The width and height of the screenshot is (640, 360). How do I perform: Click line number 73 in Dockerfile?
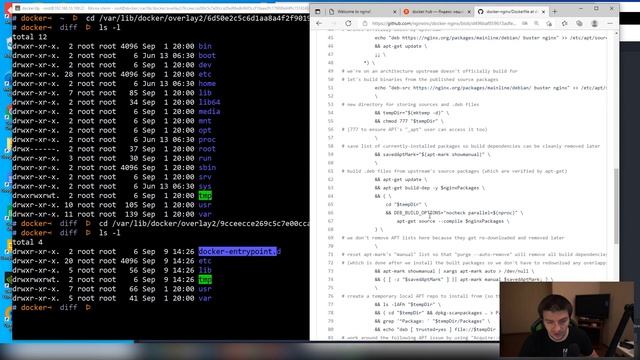point(331,271)
